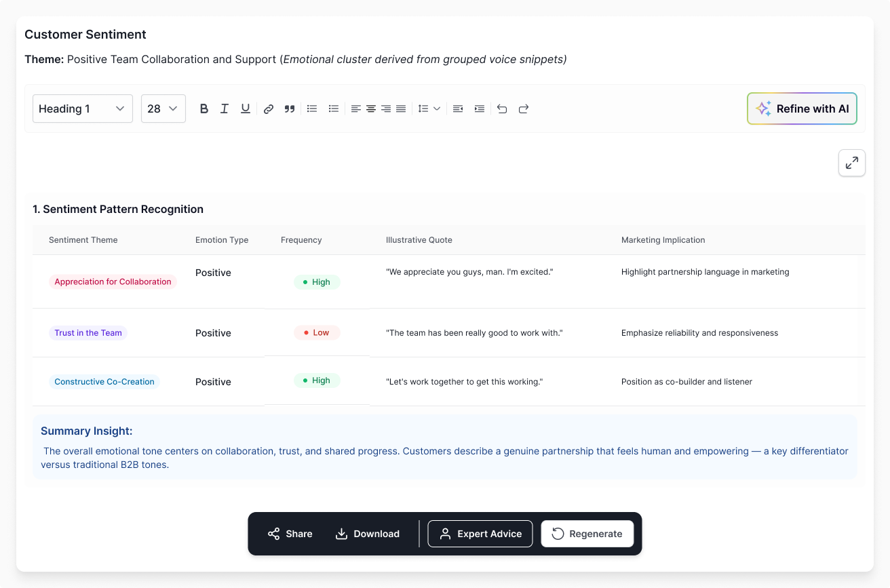The width and height of the screenshot is (890, 588).
Task: Expand the editor to fullscreen
Action: click(x=851, y=163)
